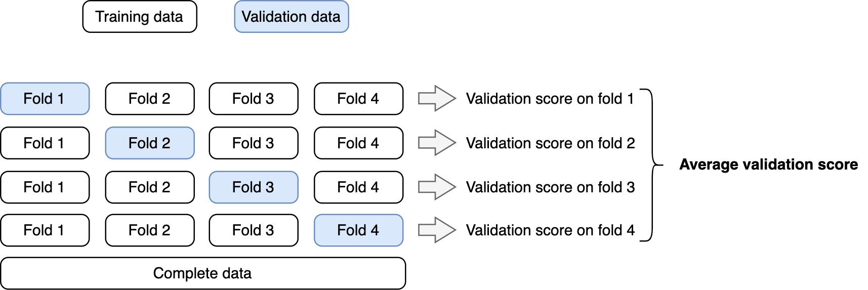Select the "Validation score on fold 4" label

pos(550,230)
